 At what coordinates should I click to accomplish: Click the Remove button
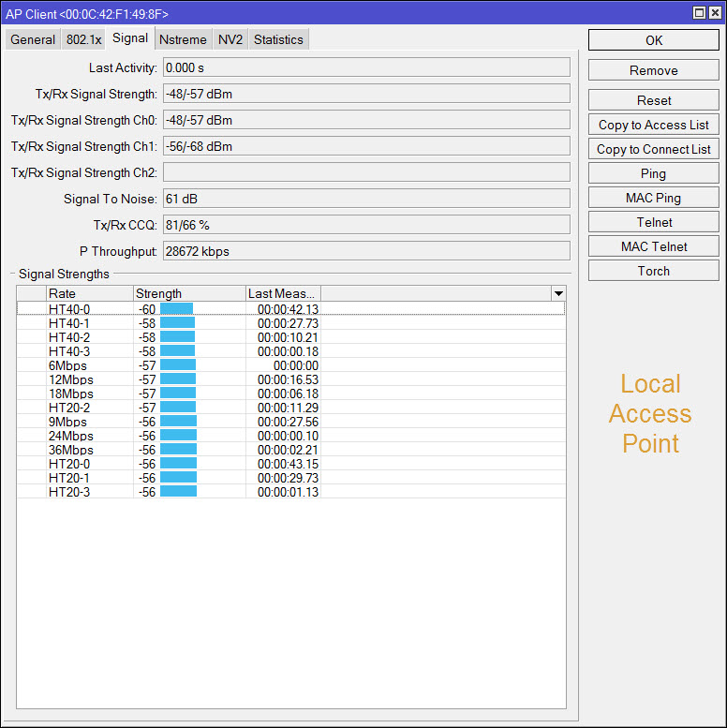pyautogui.click(x=654, y=70)
